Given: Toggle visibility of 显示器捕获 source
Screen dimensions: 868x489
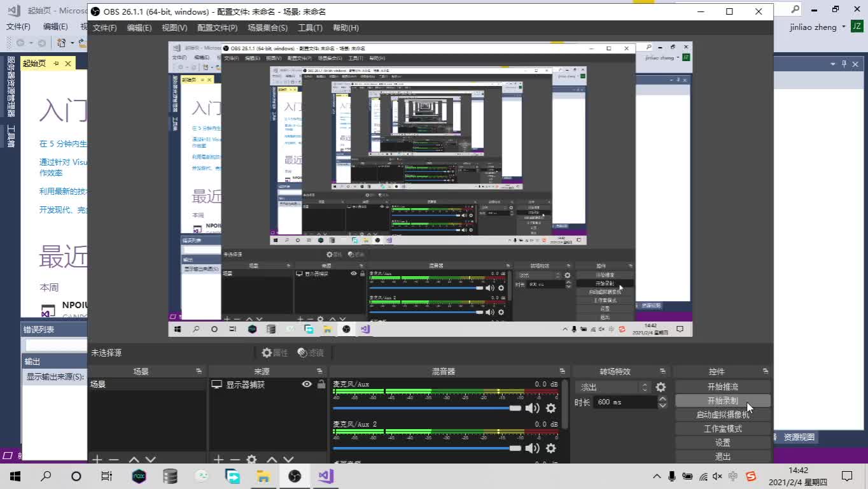Looking at the screenshot, I should (x=307, y=385).
